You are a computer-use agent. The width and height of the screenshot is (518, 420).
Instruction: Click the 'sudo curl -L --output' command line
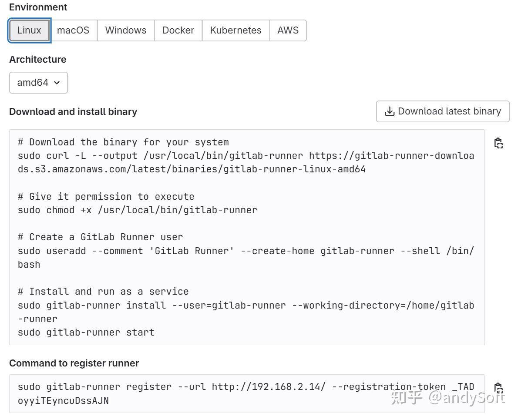click(246, 162)
